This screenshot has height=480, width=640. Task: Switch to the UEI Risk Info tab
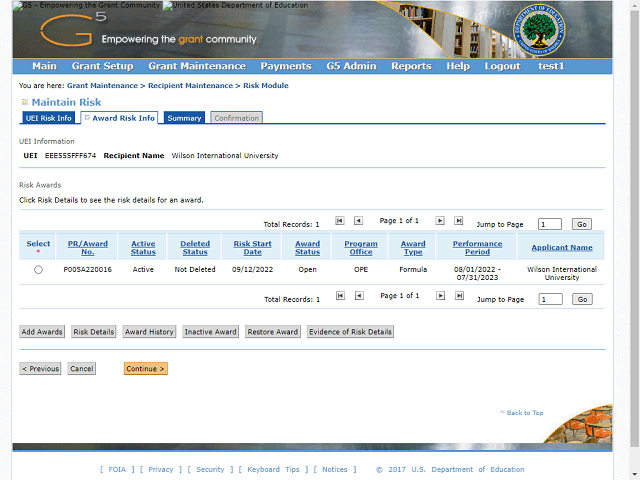pos(49,118)
